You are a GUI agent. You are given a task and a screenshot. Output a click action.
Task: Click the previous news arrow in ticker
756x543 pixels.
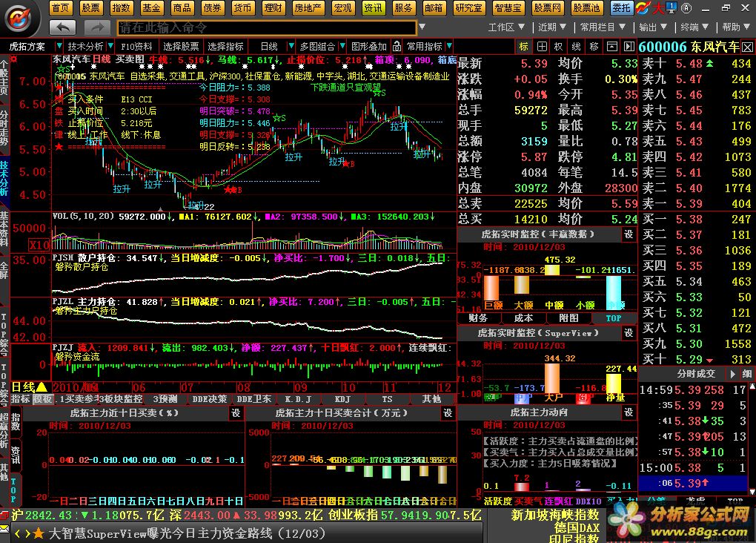point(17,533)
